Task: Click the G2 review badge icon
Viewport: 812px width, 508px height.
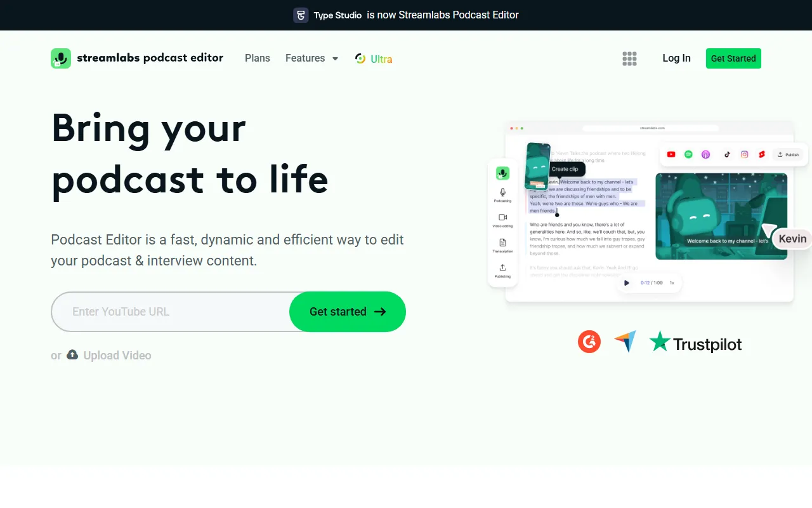Action: pos(589,342)
